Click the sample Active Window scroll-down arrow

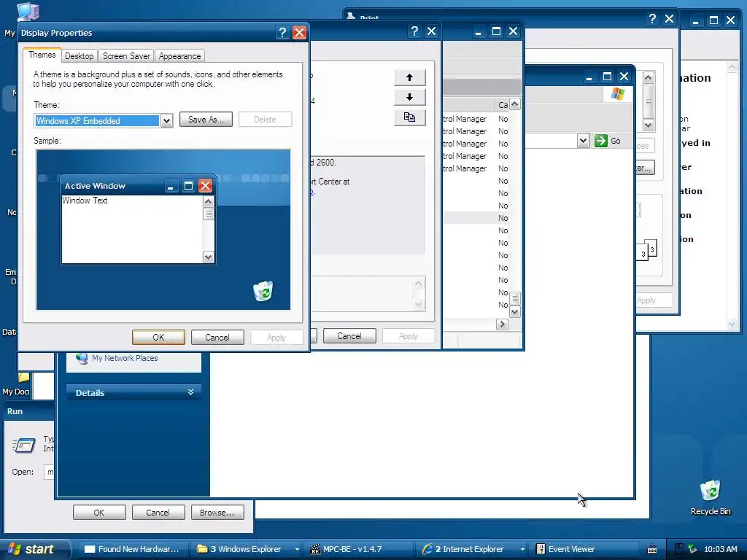click(x=208, y=257)
